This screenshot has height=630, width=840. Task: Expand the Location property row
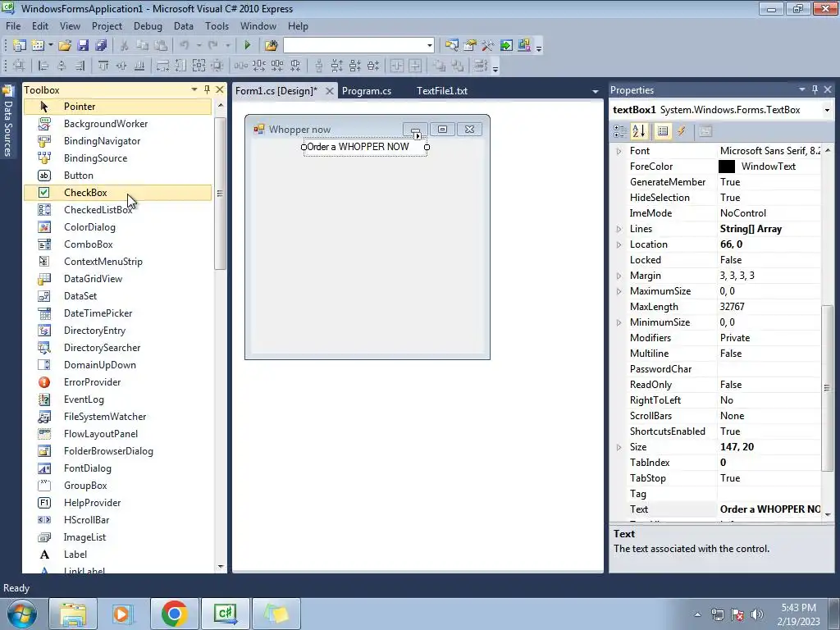pyautogui.click(x=619, y=244)
